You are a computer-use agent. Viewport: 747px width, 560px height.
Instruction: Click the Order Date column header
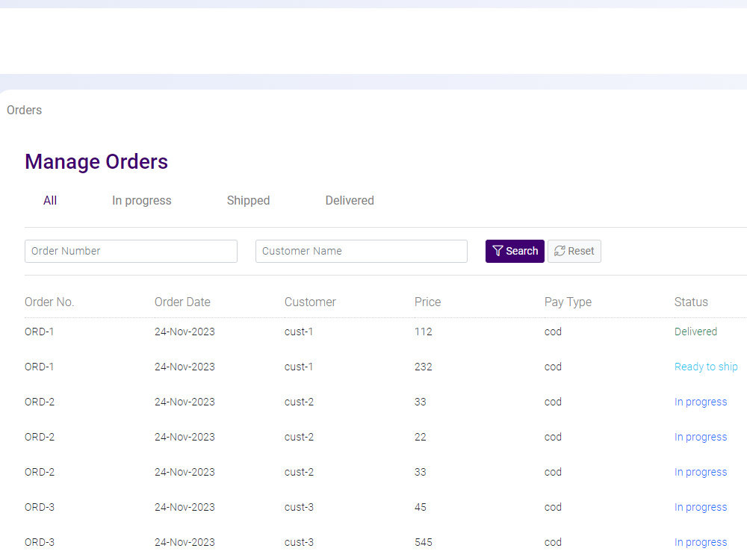click(x=182, y=302)
